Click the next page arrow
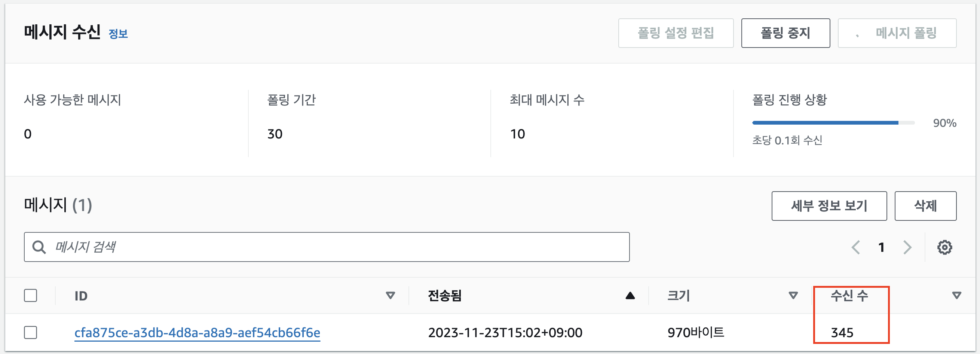Image resolution: width=980 pixels, height=354 pixels. point(907,247)
